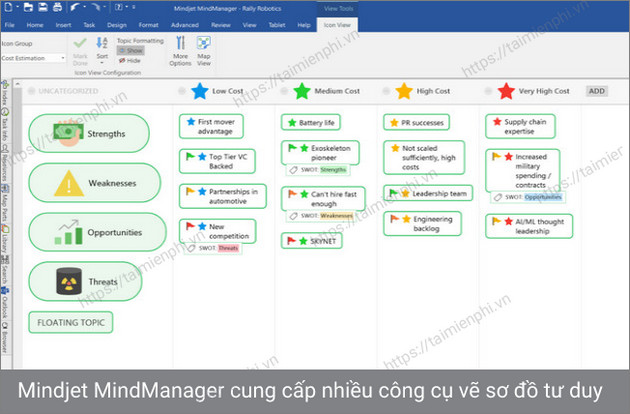Click flag on Increased military spending card

pos(497,156)
